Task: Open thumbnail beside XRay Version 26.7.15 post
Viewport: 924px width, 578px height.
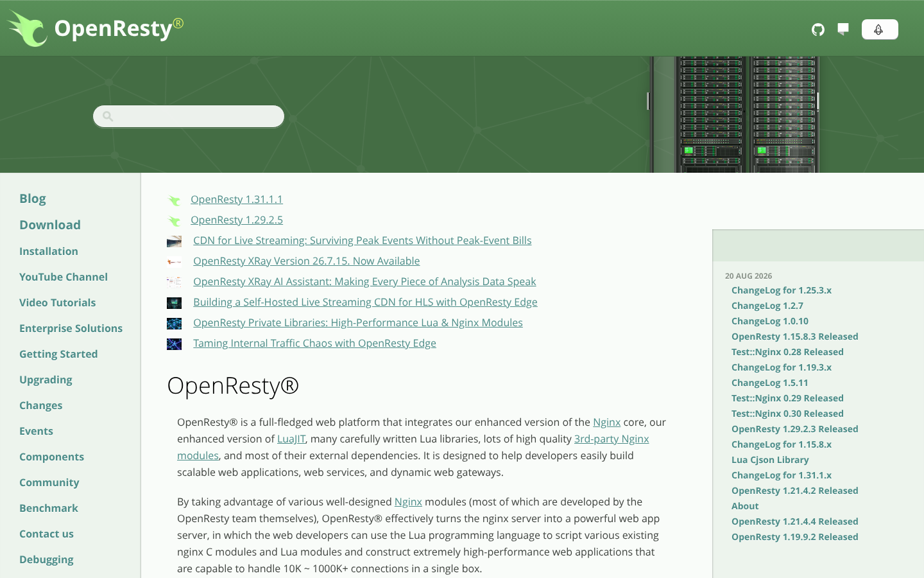Action: coord(174,262)
